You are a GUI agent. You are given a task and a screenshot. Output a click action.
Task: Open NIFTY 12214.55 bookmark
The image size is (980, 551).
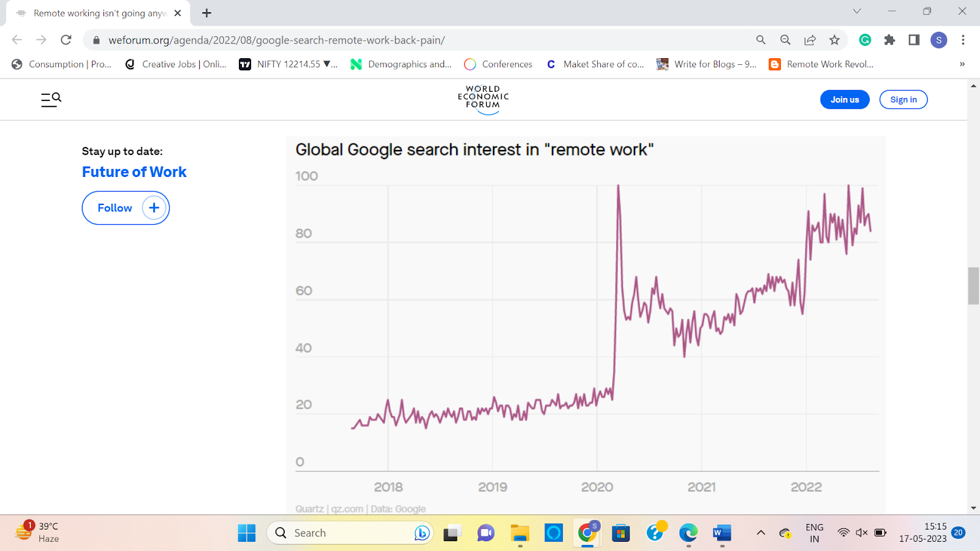pos(288,64)
